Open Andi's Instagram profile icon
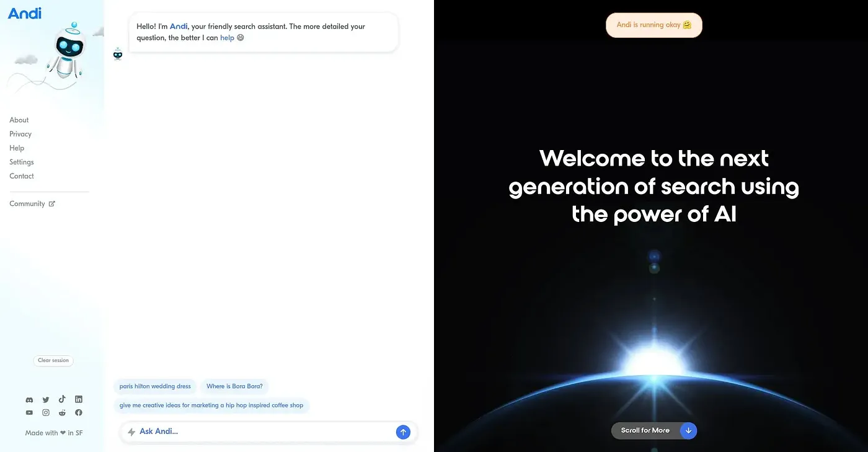 click(x=46, y=413)
